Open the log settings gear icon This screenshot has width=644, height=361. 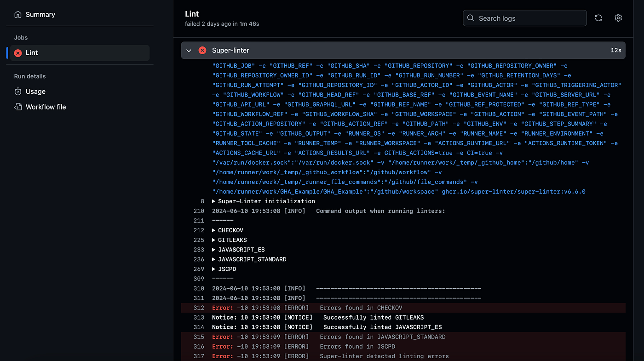pos(618,18)
